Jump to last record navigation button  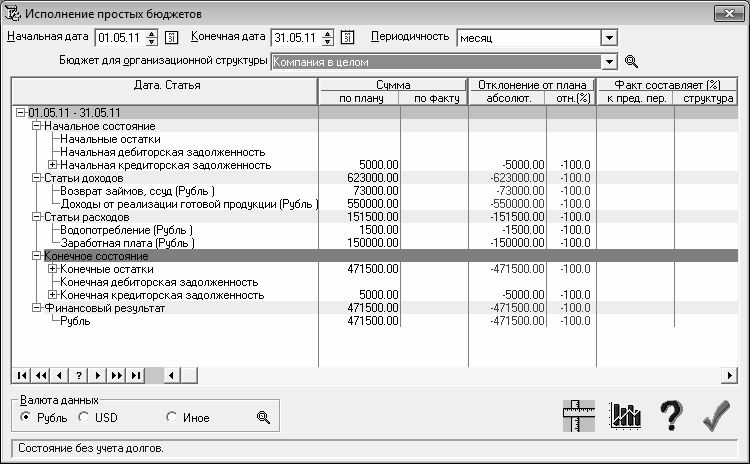tap(135, 375)
